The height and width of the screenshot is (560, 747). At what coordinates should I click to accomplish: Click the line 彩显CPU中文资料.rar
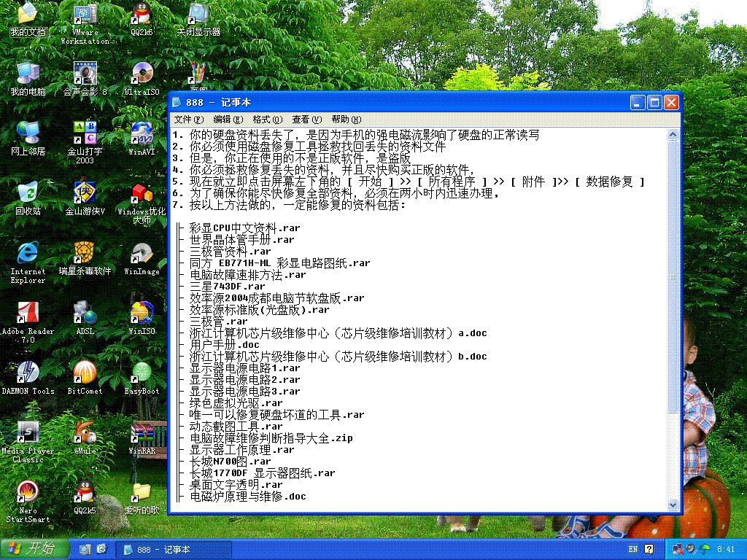(245, 228)
